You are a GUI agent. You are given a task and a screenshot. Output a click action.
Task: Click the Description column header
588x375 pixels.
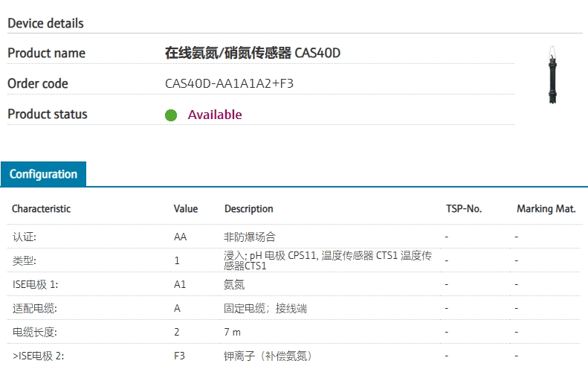[249, 209]
